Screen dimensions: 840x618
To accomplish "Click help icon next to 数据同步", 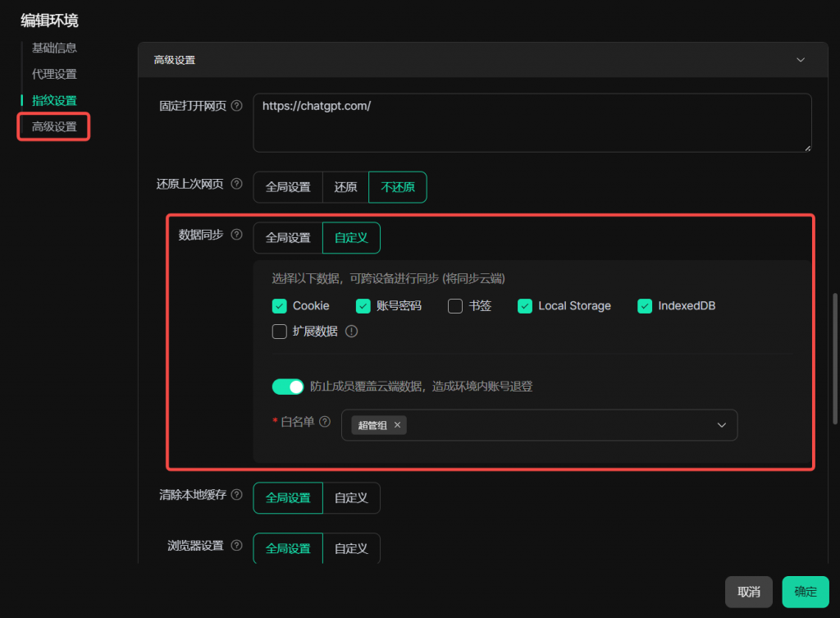I will (237, 235).
